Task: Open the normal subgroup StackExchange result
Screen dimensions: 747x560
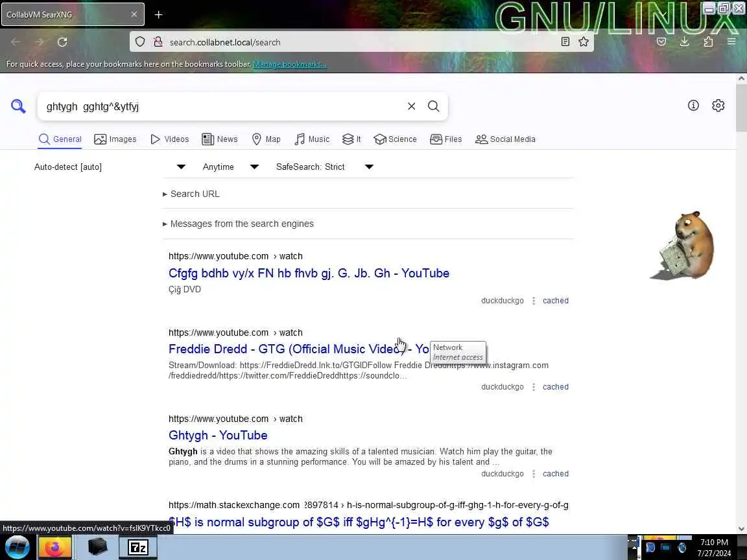Action: [359, 522]
